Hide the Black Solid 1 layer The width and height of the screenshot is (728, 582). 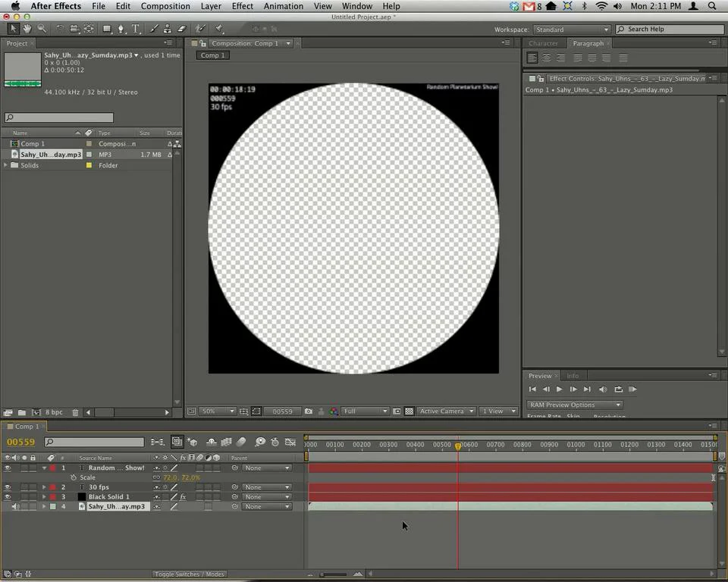tap(8, 497)
